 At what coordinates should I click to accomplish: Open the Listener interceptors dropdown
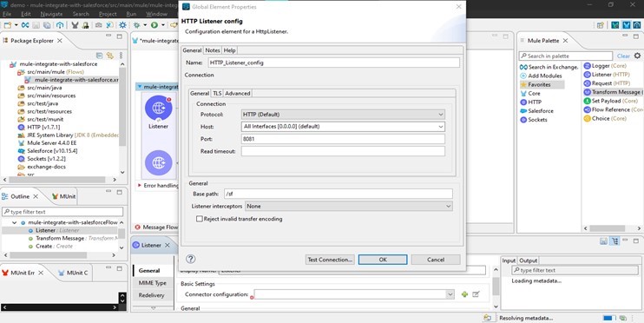click(x=349, y=207)
